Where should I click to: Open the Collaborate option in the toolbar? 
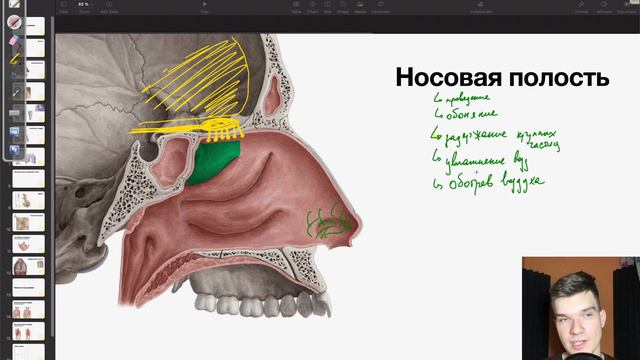pos(480,7)
